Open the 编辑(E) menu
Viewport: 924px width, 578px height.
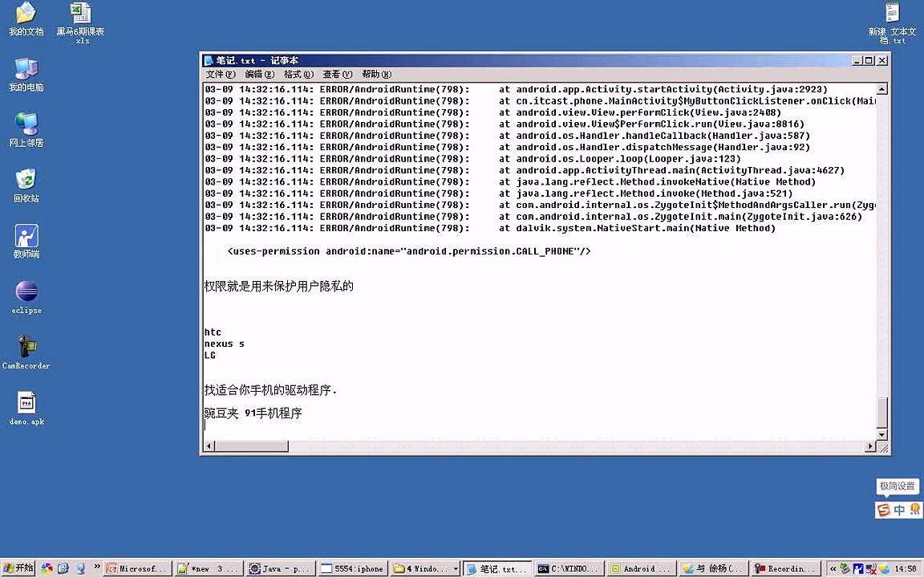point(260,75)
